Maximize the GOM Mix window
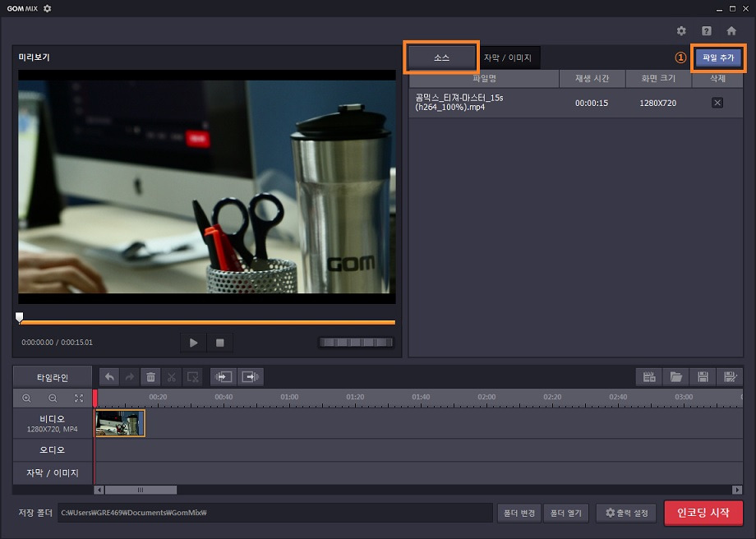Viewport: 756px width, 539px height. (732, 9)
